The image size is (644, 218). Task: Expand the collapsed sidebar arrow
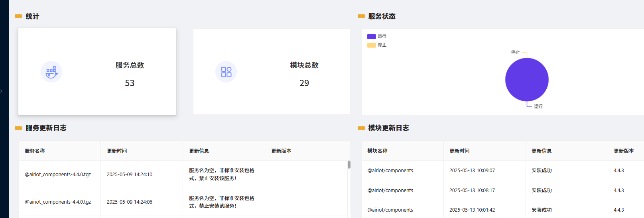coord(2,91)
